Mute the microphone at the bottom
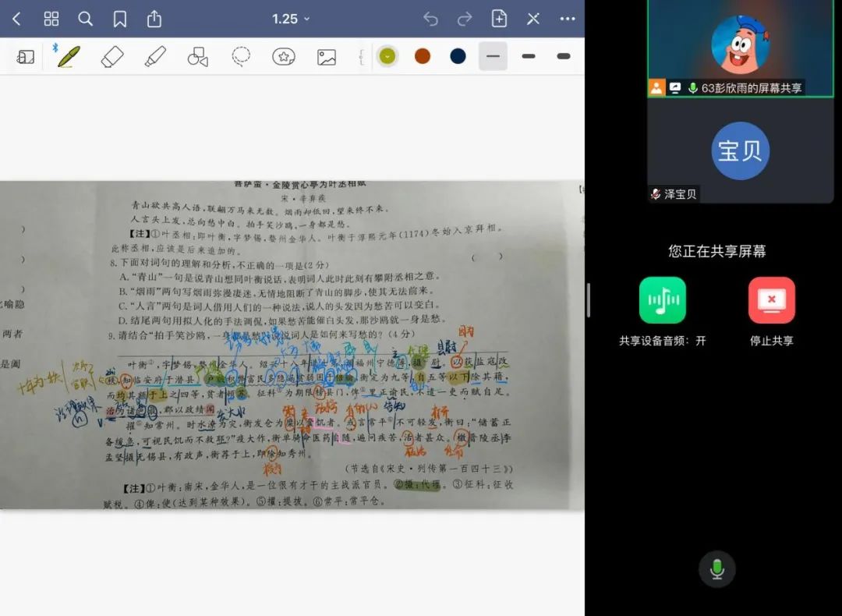 tap(717, 569)
